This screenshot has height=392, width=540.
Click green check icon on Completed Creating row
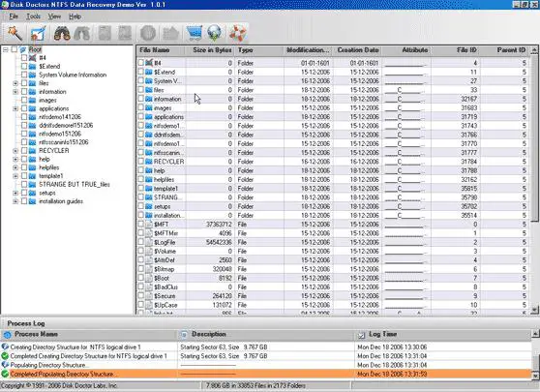click(5, 356)
